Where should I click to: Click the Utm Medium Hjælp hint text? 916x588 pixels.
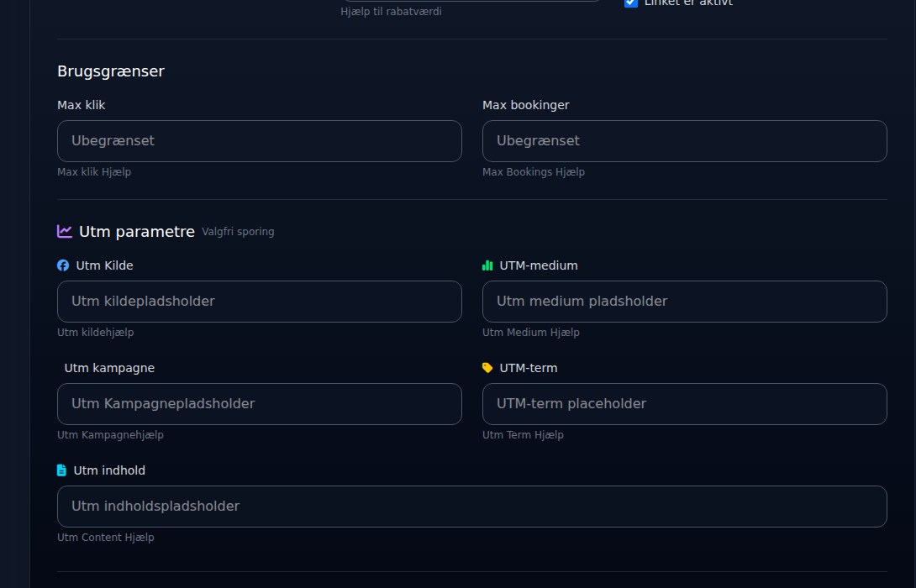coord(531,333)
